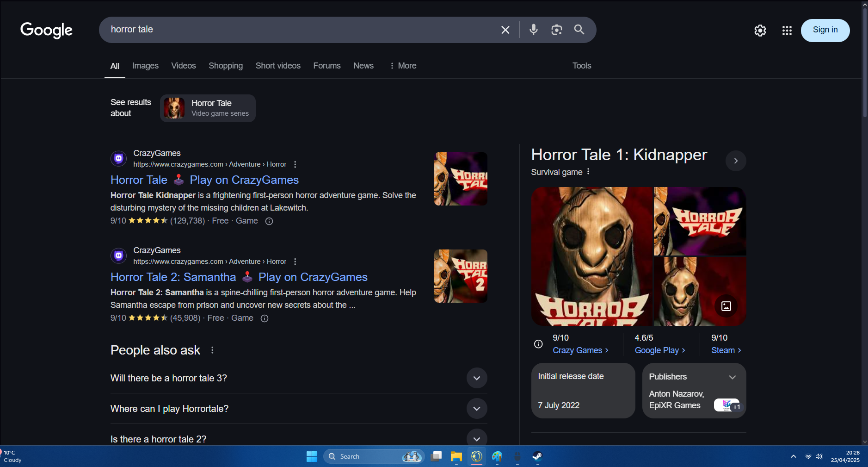Expand 'Will there be a horror tale 3?'
The height and width of the screenshot is (467, 868).
pyautogui.click(x=477, y=378)
